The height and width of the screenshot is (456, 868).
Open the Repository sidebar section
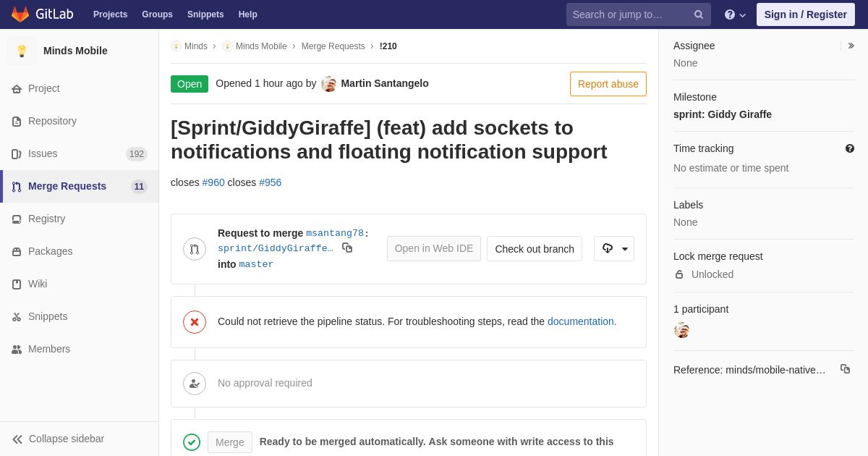[79, 121]
